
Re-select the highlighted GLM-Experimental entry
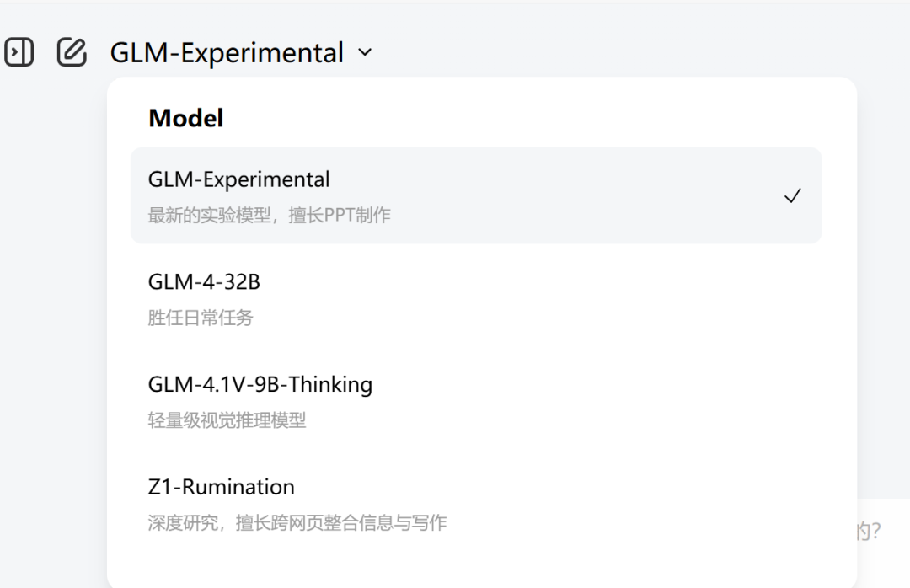[477, 195]
